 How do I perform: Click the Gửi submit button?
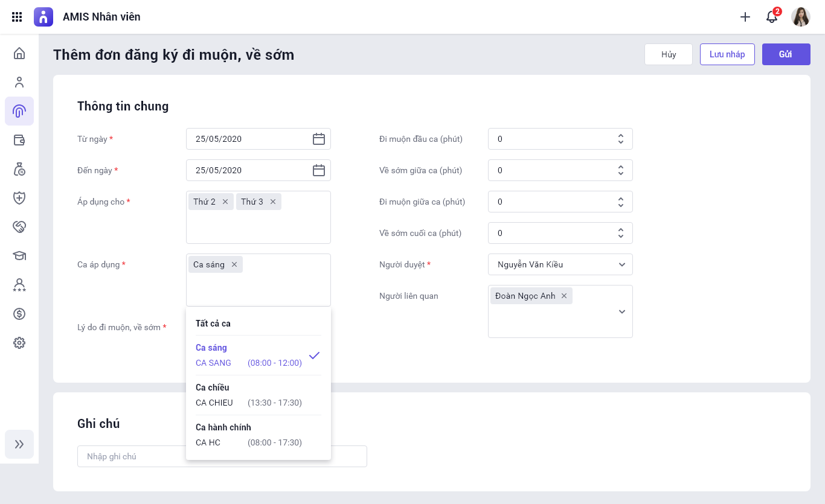pos(786,54)
